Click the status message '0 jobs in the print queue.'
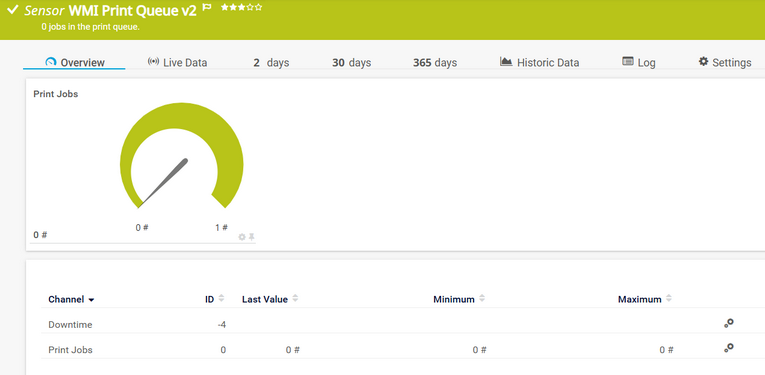Viewport: 765px width, 375px height. coord(91,27)
